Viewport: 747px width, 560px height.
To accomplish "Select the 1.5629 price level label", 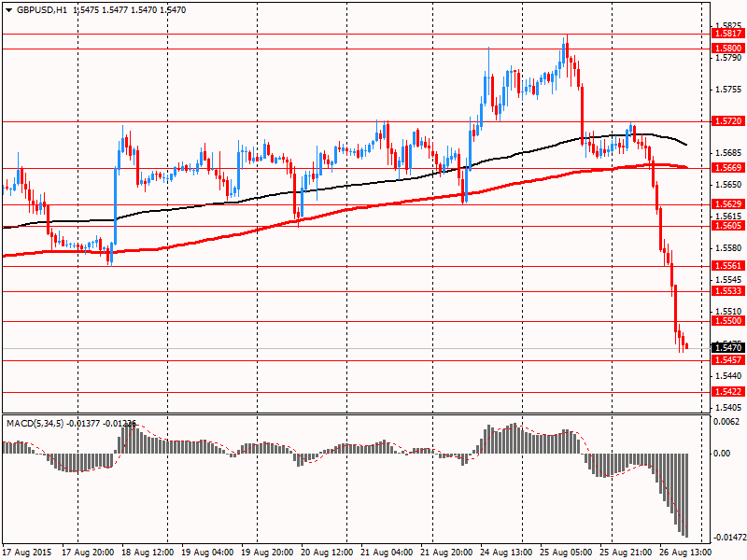I will (x=728, y=204).
